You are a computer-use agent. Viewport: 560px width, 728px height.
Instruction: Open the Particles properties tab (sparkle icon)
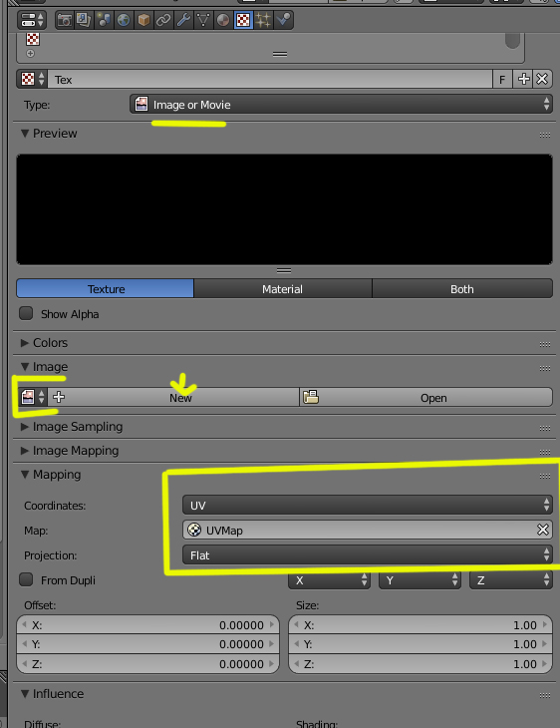click(263, 20)
